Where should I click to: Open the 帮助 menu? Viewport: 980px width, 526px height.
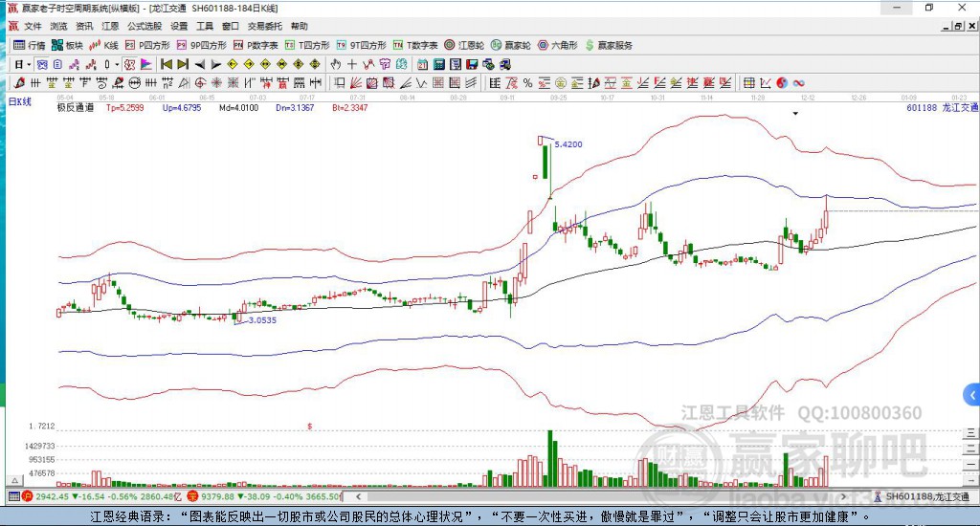click(300, 26)
